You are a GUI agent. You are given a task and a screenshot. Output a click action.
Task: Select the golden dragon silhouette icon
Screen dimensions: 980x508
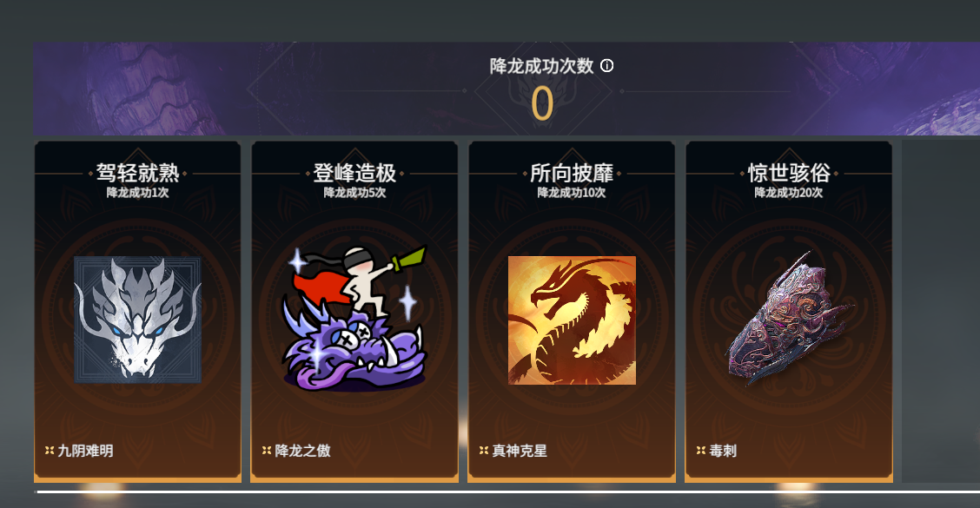pos(572,320)
